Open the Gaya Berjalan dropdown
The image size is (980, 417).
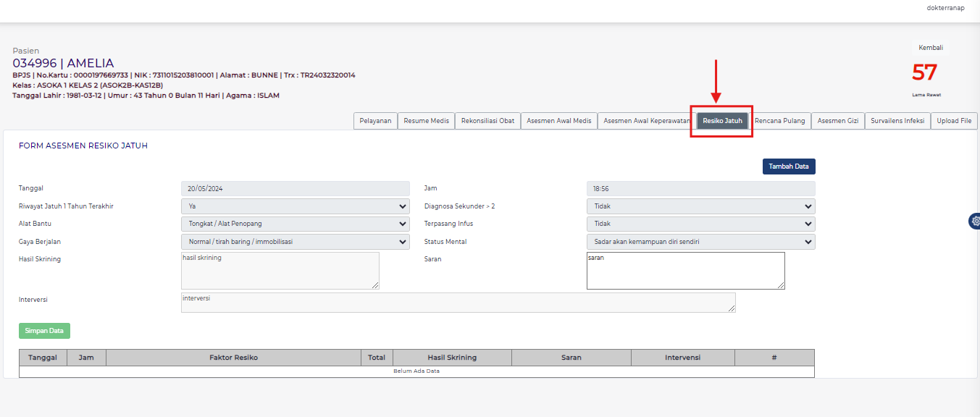[x=295, y=242]
